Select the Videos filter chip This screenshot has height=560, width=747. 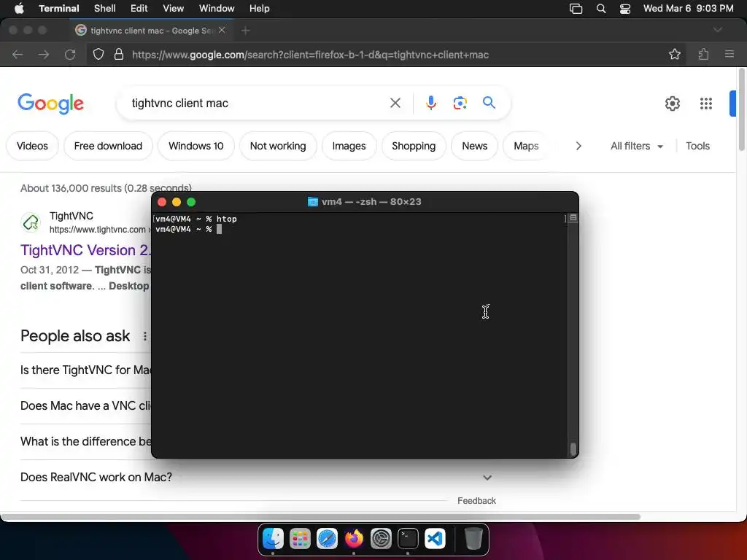point(32,146)
